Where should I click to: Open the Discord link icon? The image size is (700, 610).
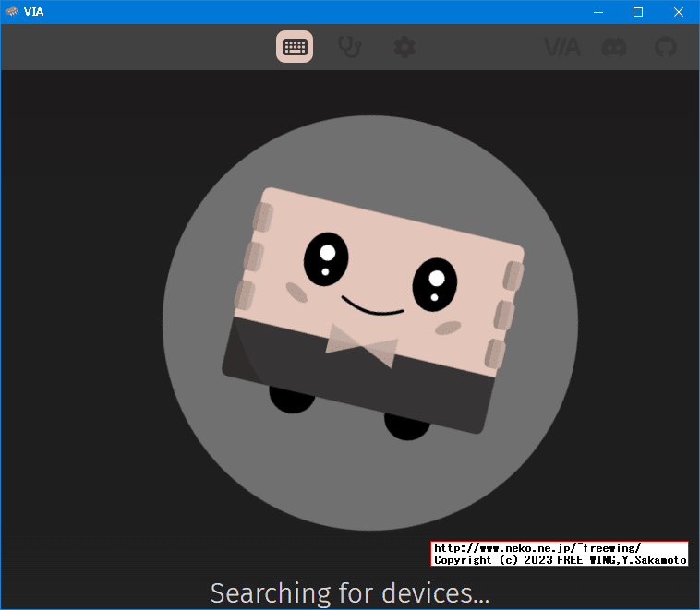pyautogui.click(x=614, y=47)
